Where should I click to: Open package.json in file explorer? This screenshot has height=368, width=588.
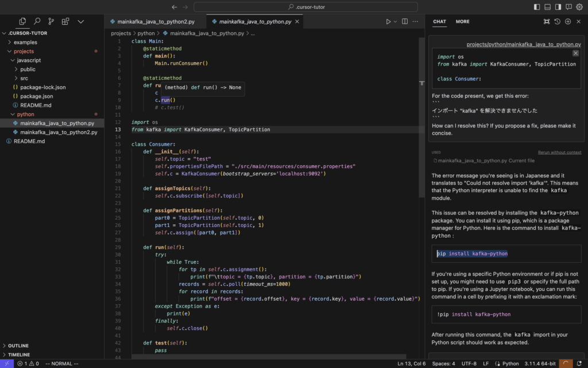[37, 96]
